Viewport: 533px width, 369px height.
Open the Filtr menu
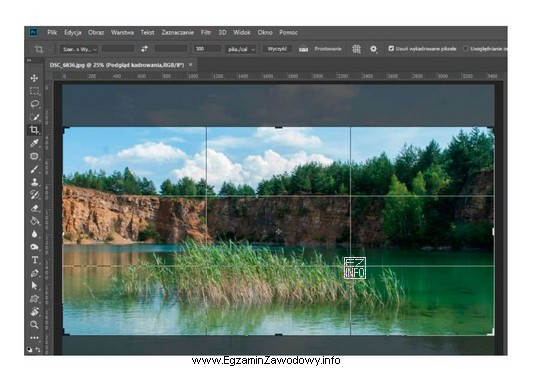[206, 33]
